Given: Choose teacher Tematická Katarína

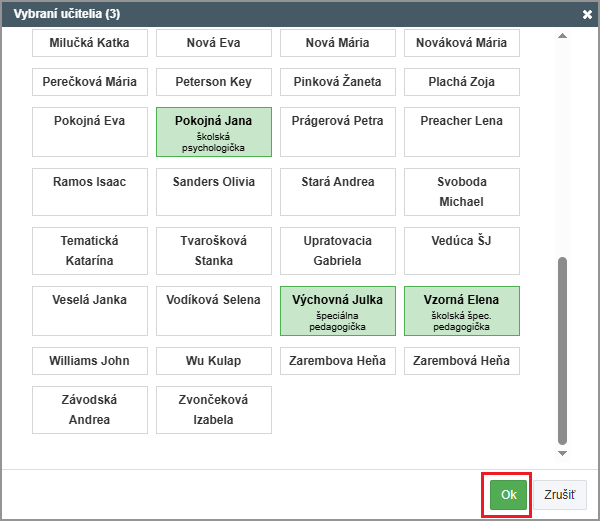Looking at the screenshot, I should [90, 251].
